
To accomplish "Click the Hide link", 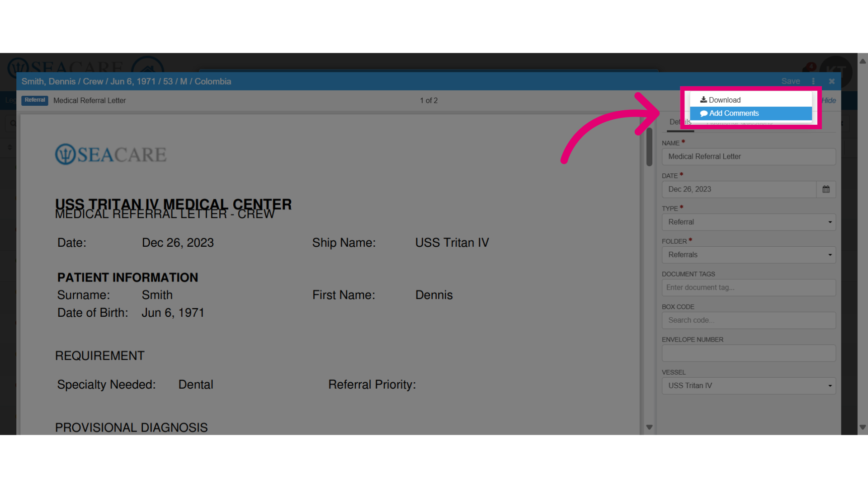I will (829, 100).
